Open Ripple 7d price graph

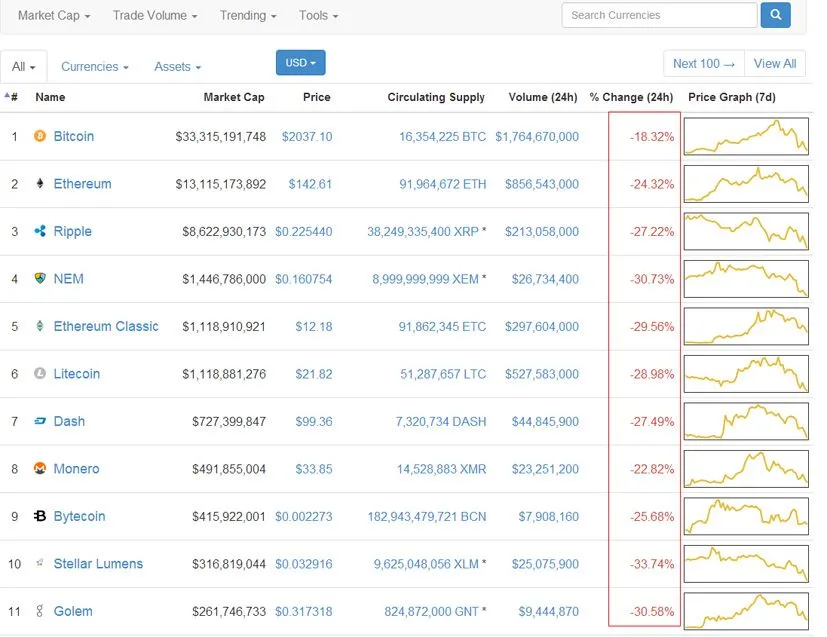pyautogui.click(x=746, y=231)
